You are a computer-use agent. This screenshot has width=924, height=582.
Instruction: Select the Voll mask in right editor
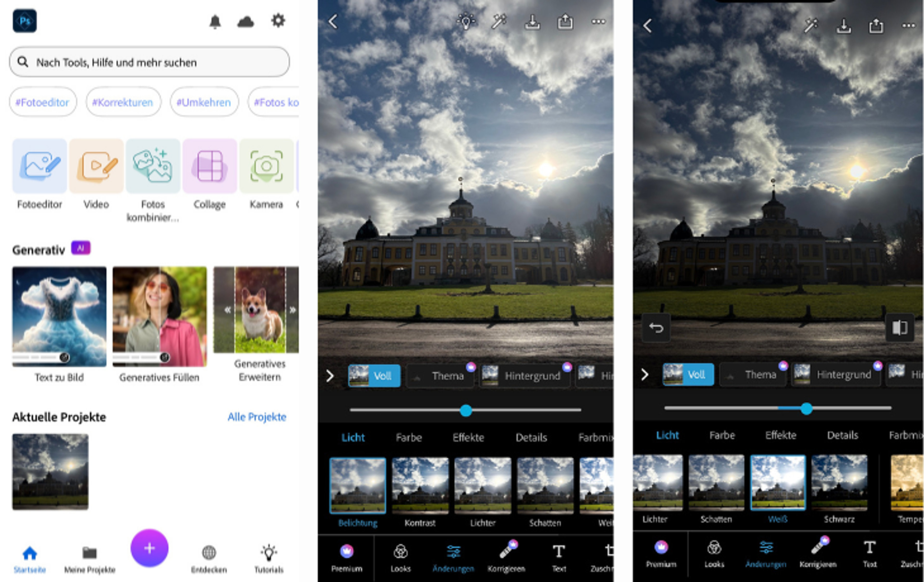[x=688, y=374]
